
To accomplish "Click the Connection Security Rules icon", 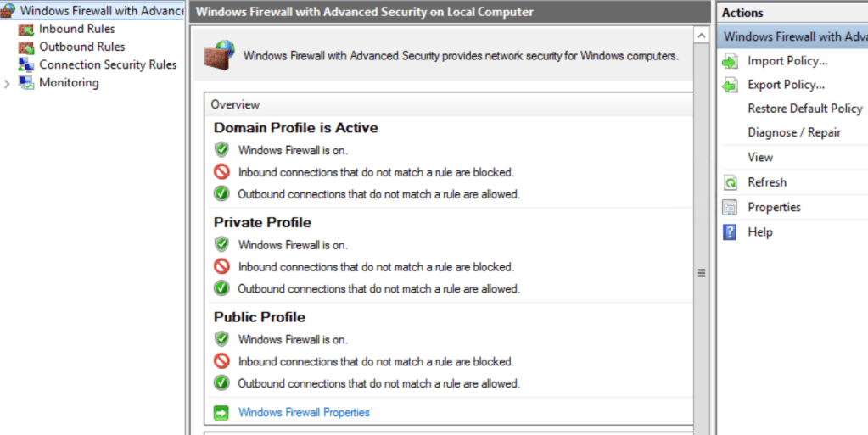I will click(x=25, y=65).
